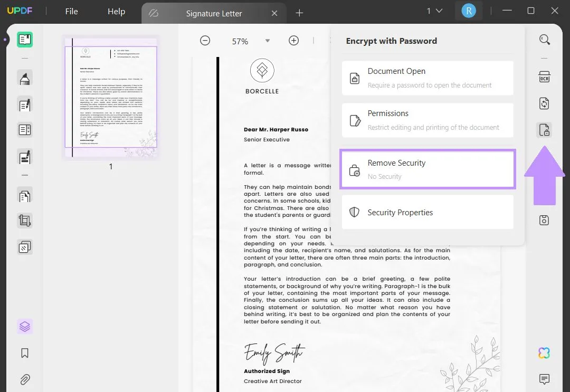Open the Edit PDF tool
This screenshot has height=392, width=570.
[24, 104]
